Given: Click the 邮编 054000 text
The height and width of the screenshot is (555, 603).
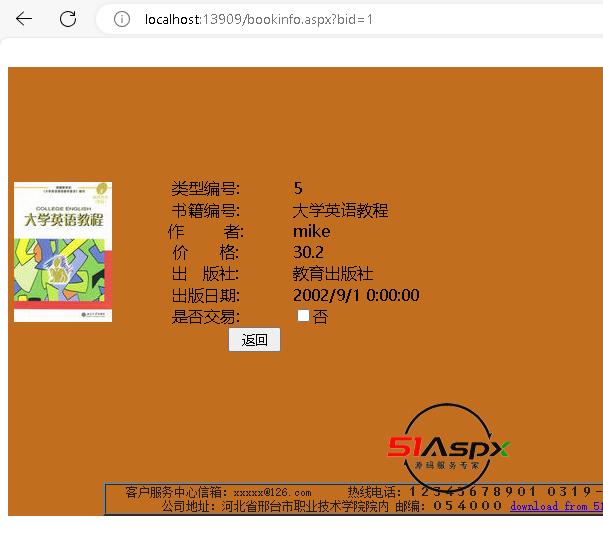Looking at the screenshot, I should (448, 506).
